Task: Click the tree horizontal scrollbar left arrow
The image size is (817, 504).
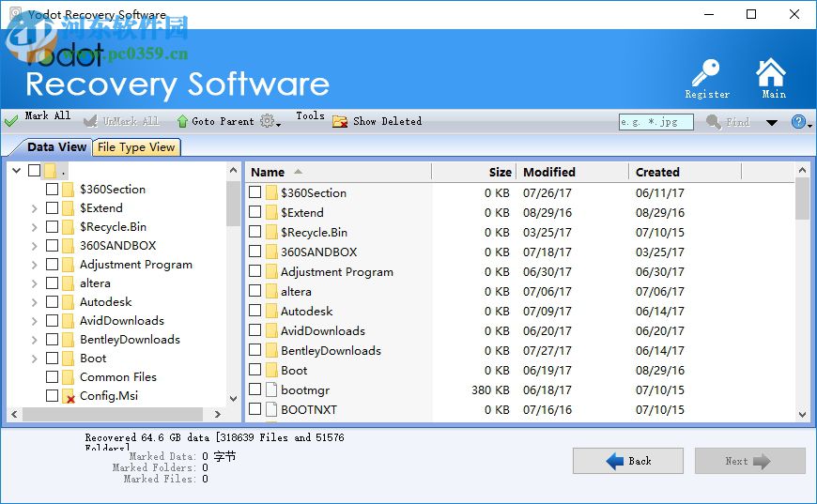Action: (x=14, y=415)
